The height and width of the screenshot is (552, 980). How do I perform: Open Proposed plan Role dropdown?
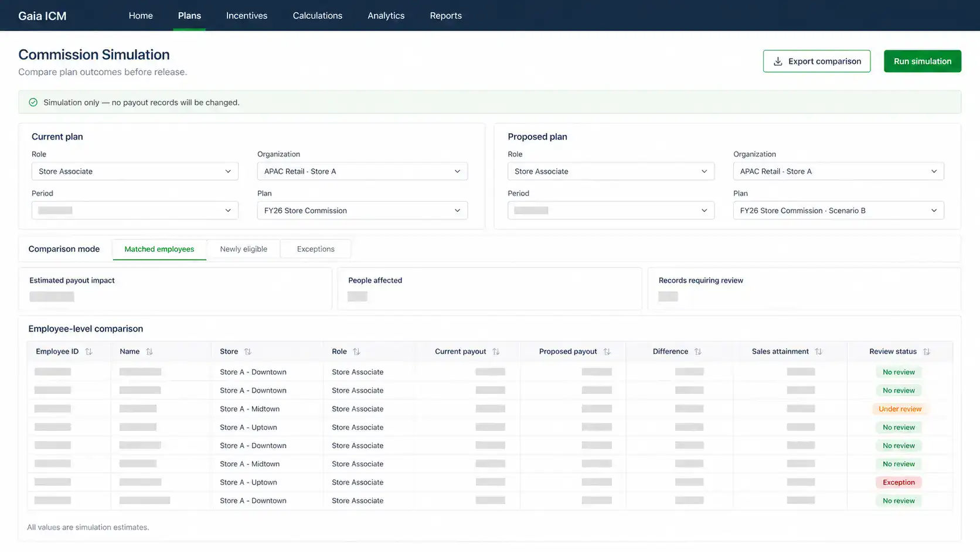coord(611,171)
